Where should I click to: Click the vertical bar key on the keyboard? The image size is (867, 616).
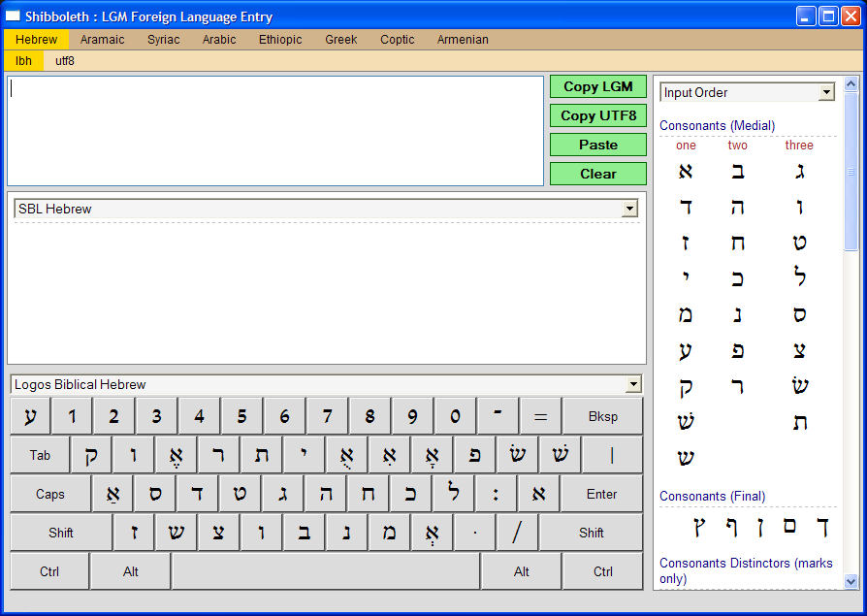coord(612,455)
